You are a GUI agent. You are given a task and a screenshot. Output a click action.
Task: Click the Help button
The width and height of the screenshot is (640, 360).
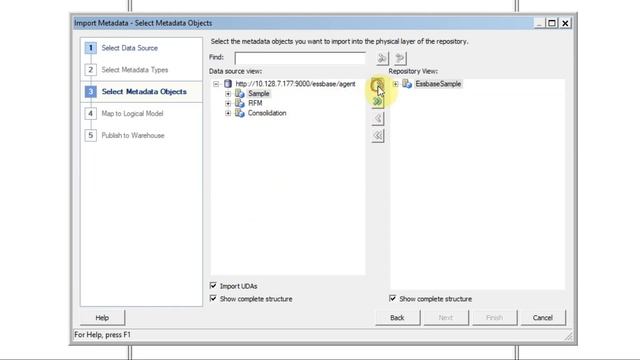[102, 318]
